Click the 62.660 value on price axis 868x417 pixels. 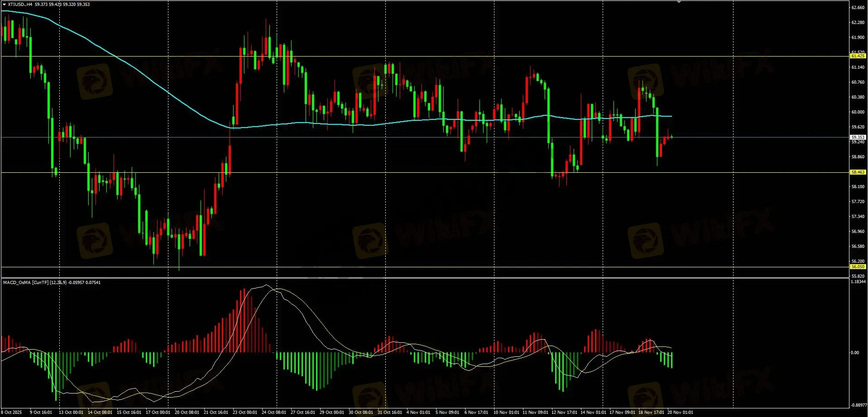858,8
